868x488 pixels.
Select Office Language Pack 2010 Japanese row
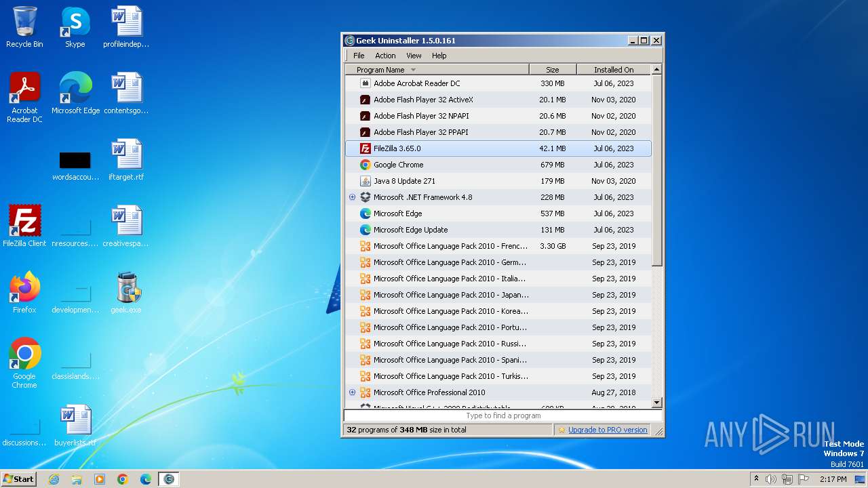pos(498,295)
